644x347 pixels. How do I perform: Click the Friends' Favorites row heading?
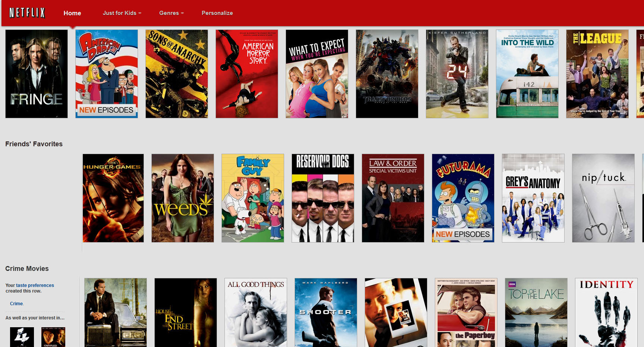34,144
